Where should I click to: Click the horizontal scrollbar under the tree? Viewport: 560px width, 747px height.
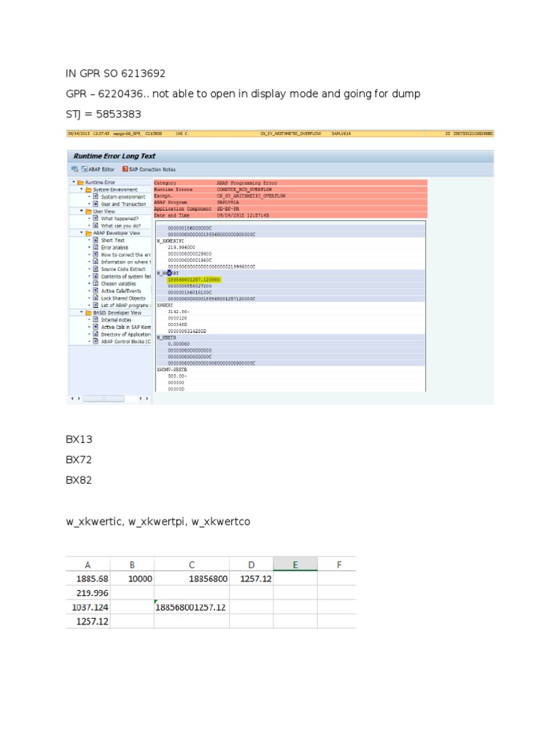[104, 399]
